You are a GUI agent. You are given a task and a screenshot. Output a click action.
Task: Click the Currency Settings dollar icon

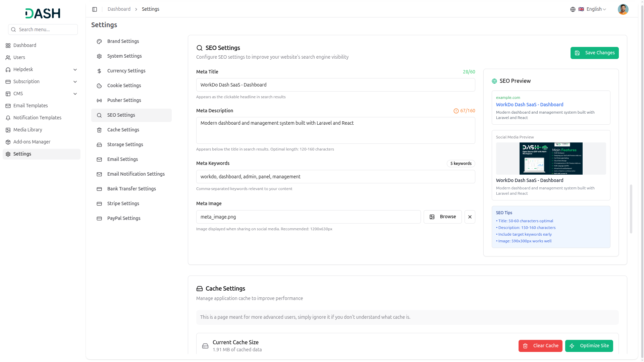(99, 71)
